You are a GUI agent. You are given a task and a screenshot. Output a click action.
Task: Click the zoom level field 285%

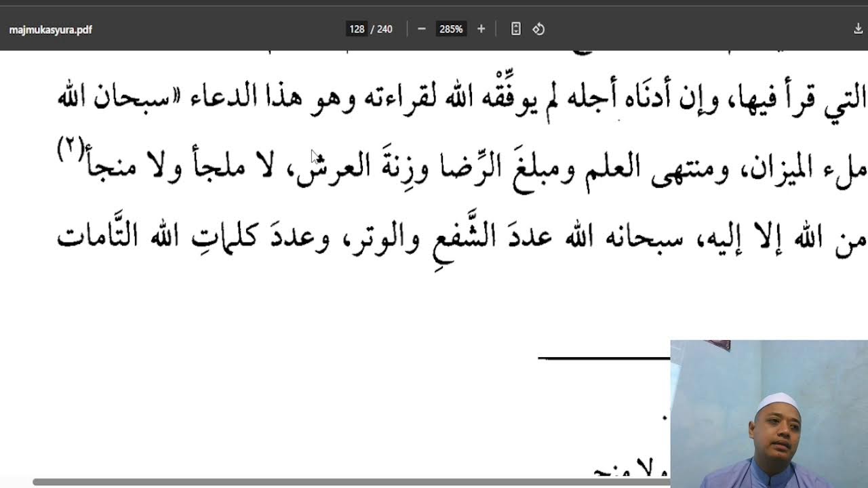[x=451, y=29]
